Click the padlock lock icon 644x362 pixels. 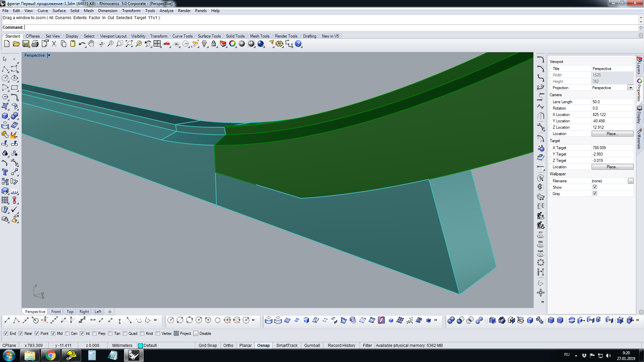tap(214, 44)
